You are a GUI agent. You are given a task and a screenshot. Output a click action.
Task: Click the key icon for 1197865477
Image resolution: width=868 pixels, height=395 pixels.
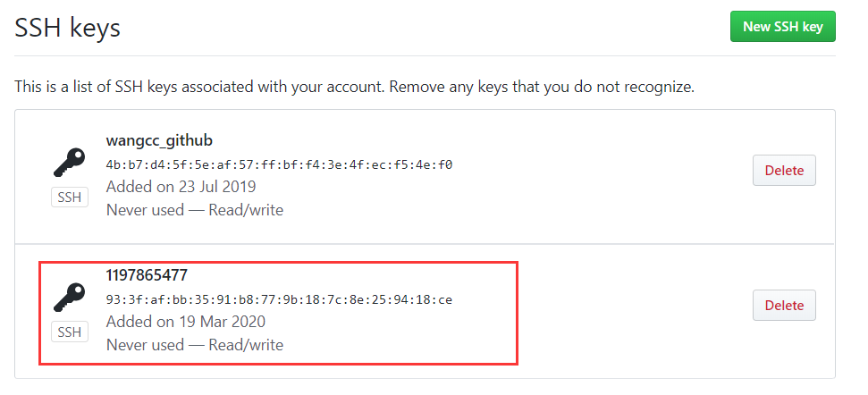[69, 297]
